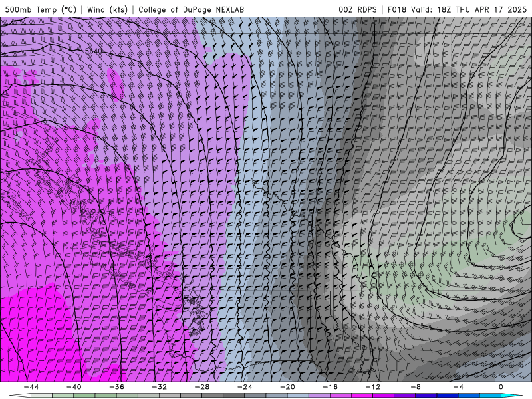Click the -44 colorbar tick label
This screenshot has width=532, height=399.
coord(31,387)
